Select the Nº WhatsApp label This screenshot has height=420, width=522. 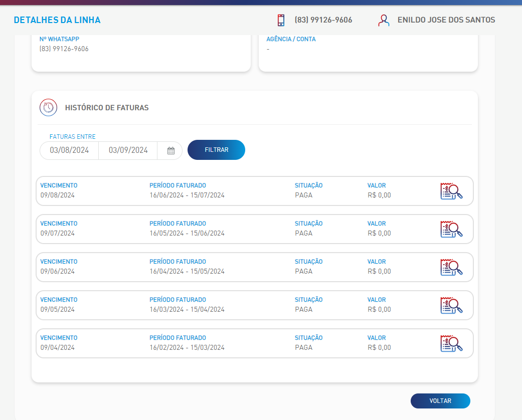[59, 39]
